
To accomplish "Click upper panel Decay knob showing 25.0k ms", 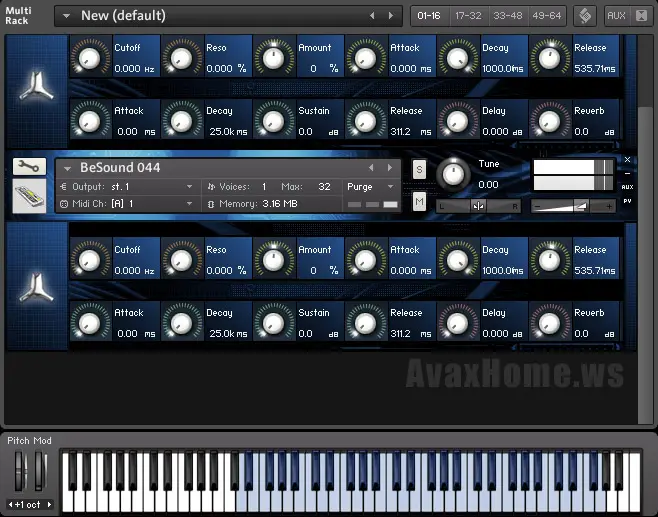I will (x=182, y=121).
